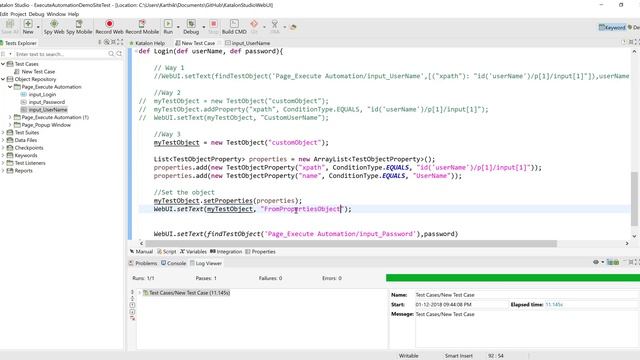Open the Window menu
Viewport: 640px width, 360px height.
pos(56,14)
